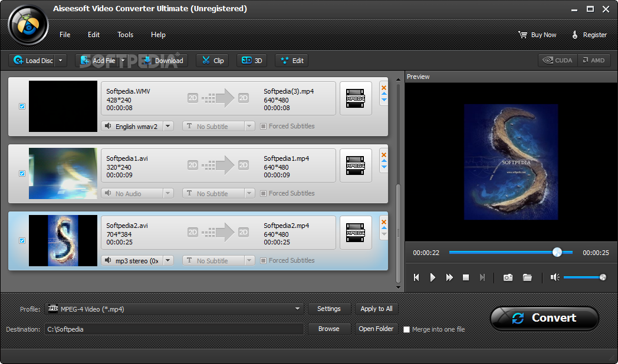The height and width of the screenshot is (364, 618).
Task: Open the Clip scissors tool
Action: (x=213, y=61)
